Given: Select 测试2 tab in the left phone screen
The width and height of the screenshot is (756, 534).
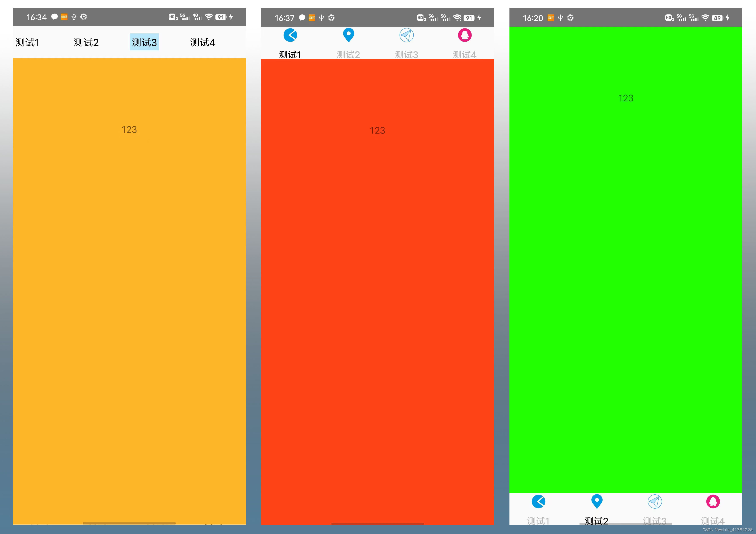Looking at the screenshot, I should pos(86,42).
